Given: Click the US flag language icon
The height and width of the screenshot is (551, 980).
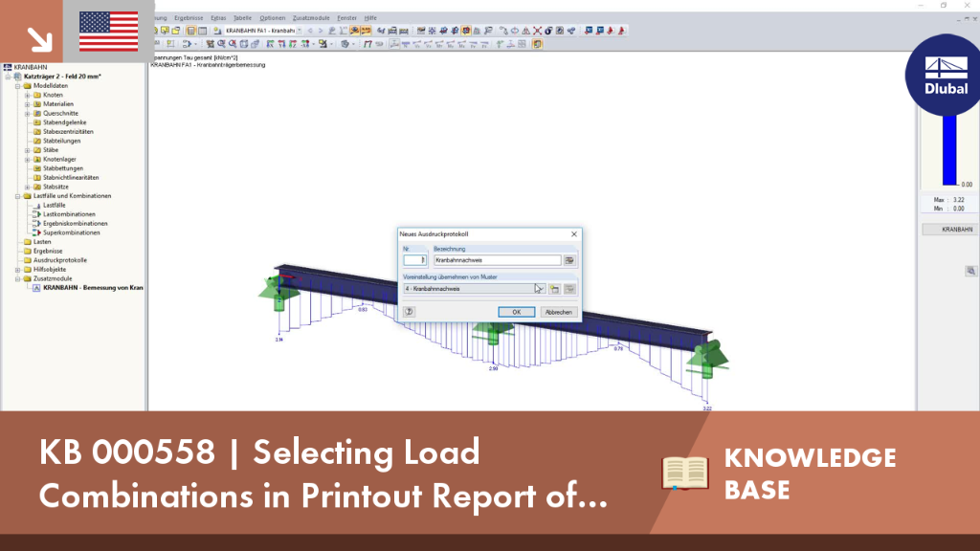Looking at the screenshot, I should pos(109,32).
